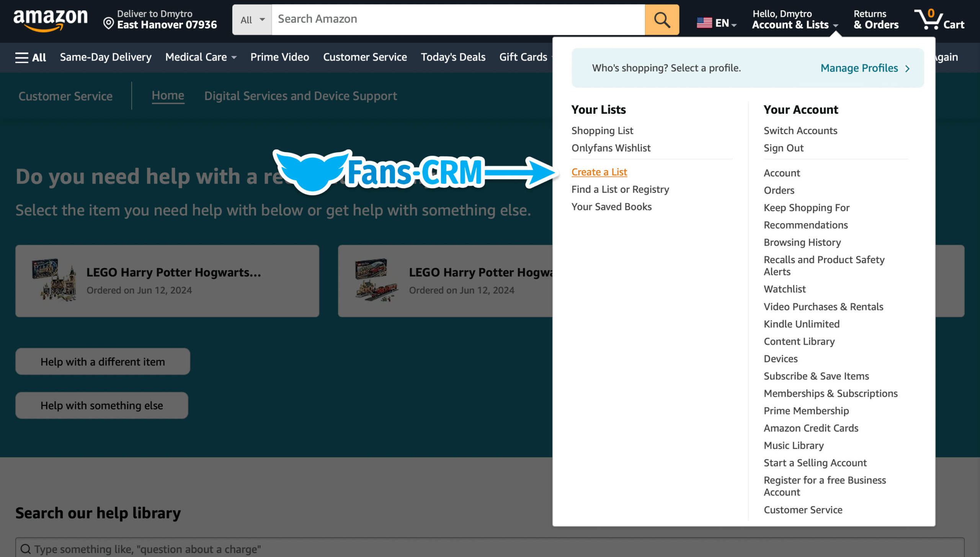Open Today's Deals in the nav bar
This screenshot has width=980, height=557.
[x=453, y=57]
